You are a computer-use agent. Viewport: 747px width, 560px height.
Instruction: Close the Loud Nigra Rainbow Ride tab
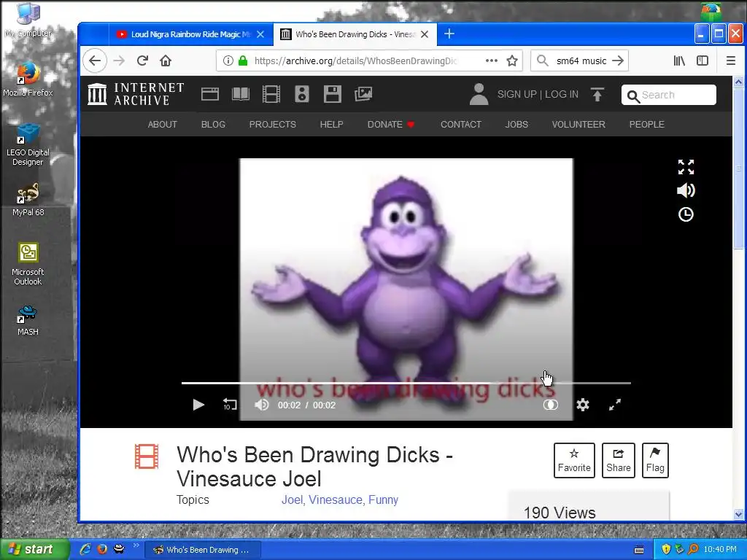[x=260, y=34]
